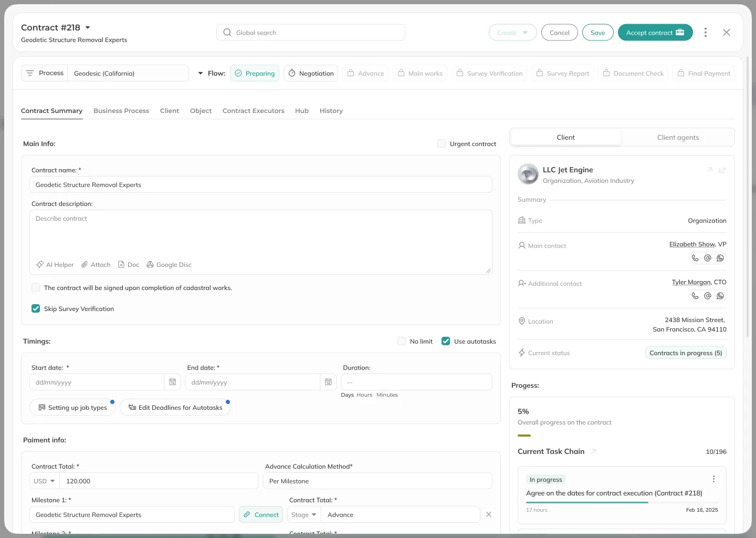The height and width of the screenshot is (538, 756).
Task: Share LLC Jet Engine client card
Action: click(722, 170)
